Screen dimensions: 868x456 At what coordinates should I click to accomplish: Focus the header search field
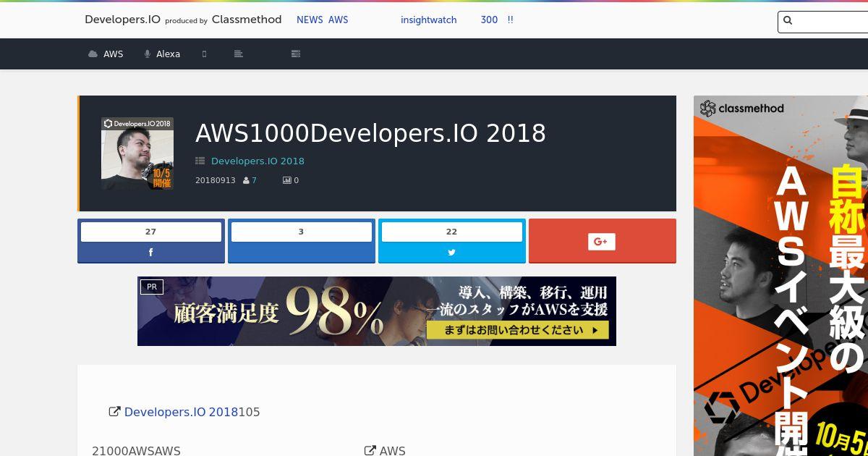tap(823, 22)
